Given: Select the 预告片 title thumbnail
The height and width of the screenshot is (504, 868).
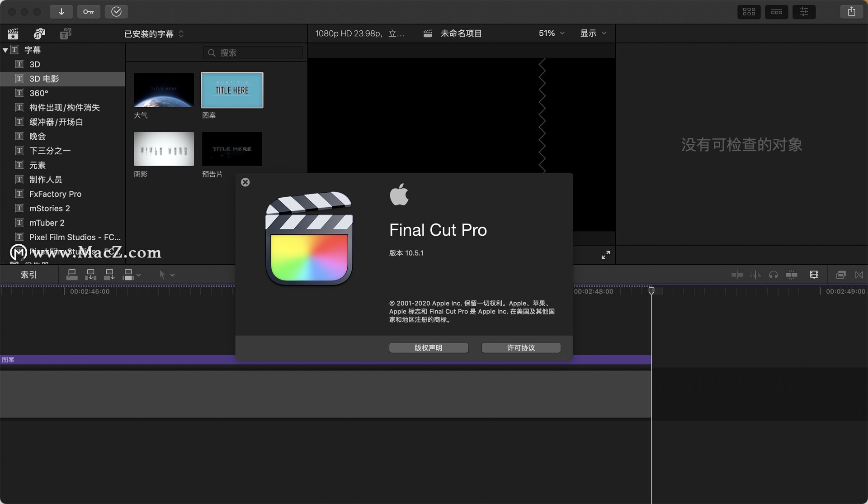Looking at the screenshot, I should click(x=232, y=149).
